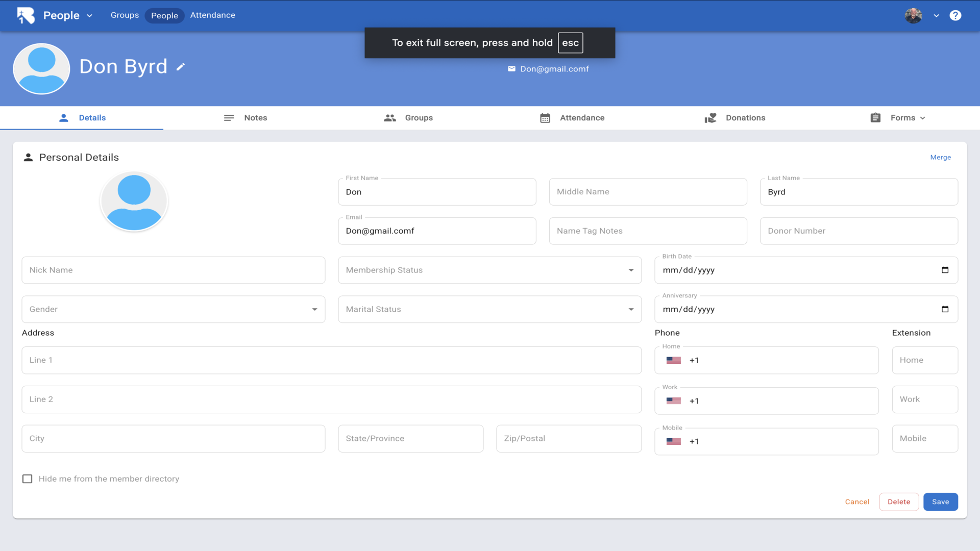Check Hide me from the member directory
The width and height of the screenshot is (980, 551).
pyautogui.click(x=28, y=479)
